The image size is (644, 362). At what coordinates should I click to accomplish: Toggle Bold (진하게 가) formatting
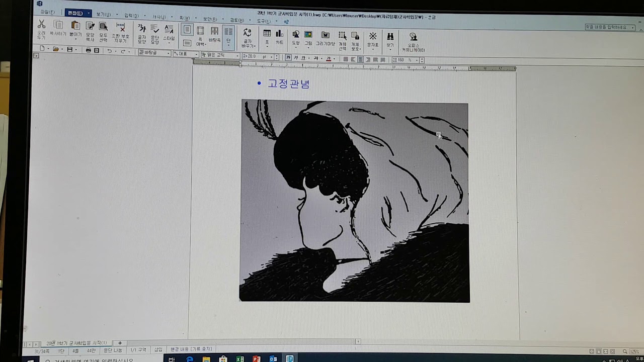point(288,58)
